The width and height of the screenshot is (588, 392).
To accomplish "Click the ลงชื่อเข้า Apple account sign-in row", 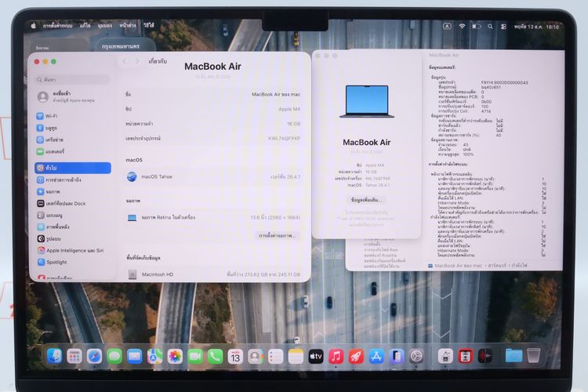I will click(73, 96).
